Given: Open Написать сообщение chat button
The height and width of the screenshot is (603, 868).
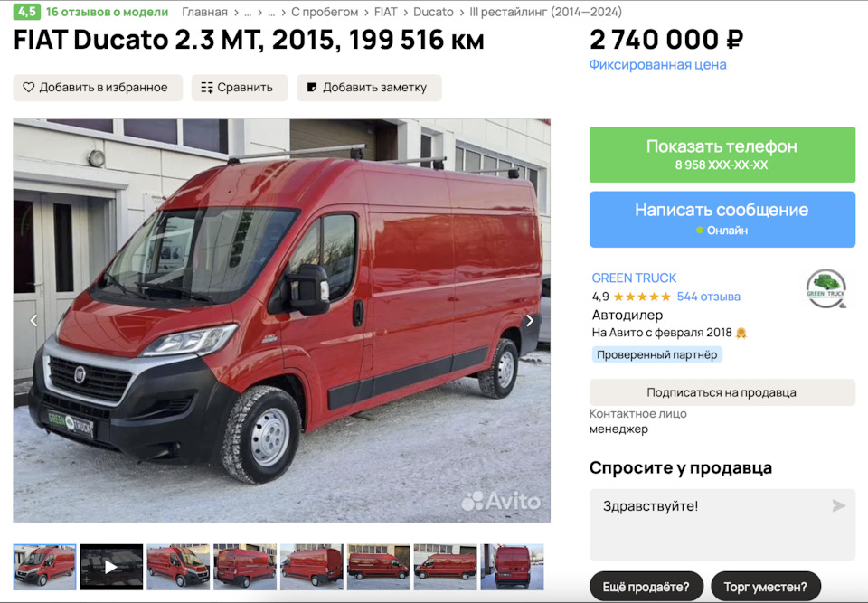Looking at the screenshot, I should pos(722,220).
